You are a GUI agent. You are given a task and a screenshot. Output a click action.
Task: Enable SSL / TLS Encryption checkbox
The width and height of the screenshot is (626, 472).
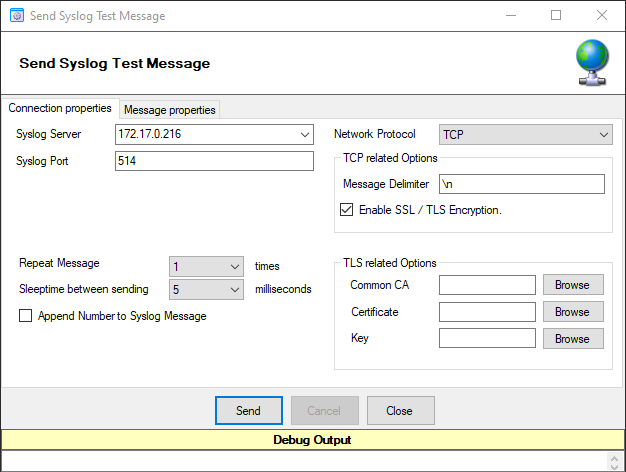[x=347, y=210]
